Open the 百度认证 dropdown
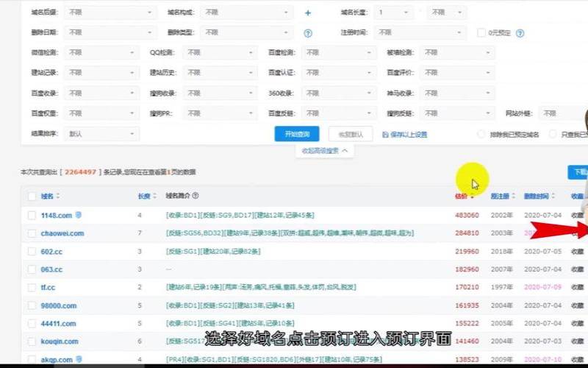Viewport: 588px width, 368px height. tap(339, 72)
